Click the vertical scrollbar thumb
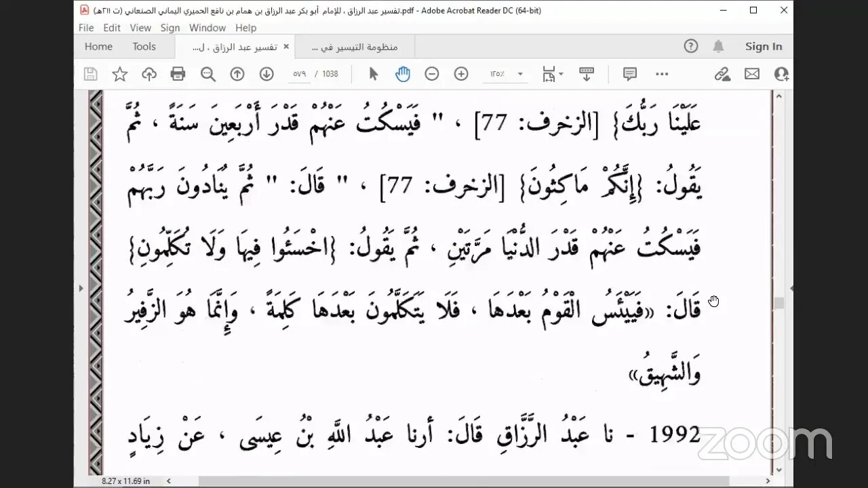This screenshot has height=488, width=868. (x=778, y=303)
